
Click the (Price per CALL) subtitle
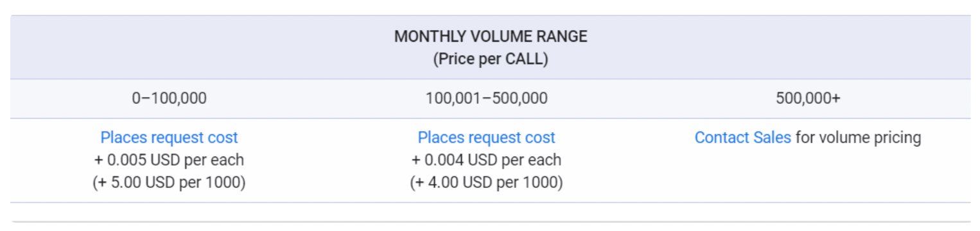491,60
